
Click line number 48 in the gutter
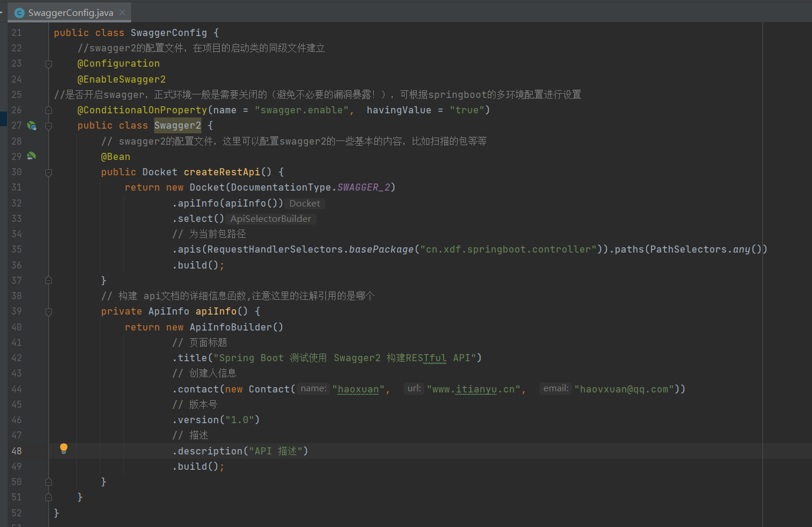click(17, 451)
